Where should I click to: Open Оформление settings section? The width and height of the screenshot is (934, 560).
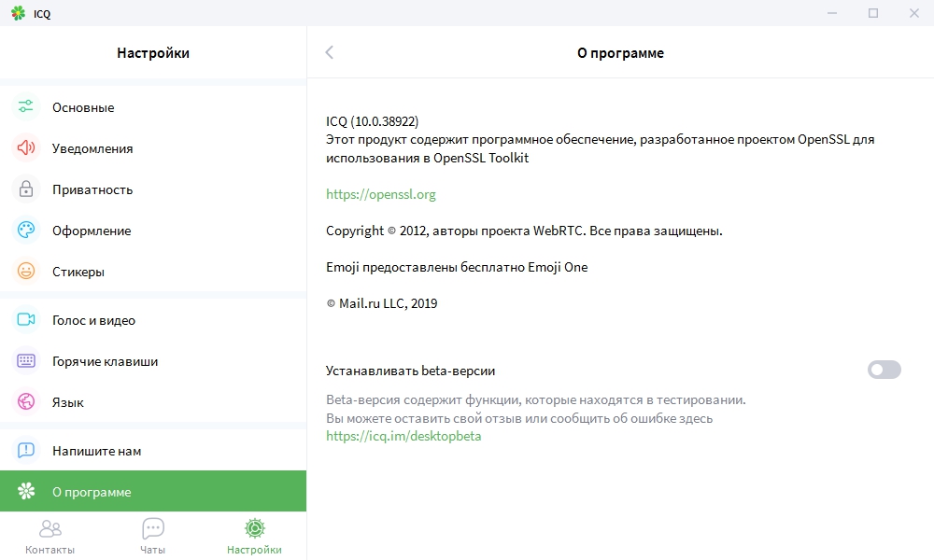pyautogui.click(x=153, y=231)
